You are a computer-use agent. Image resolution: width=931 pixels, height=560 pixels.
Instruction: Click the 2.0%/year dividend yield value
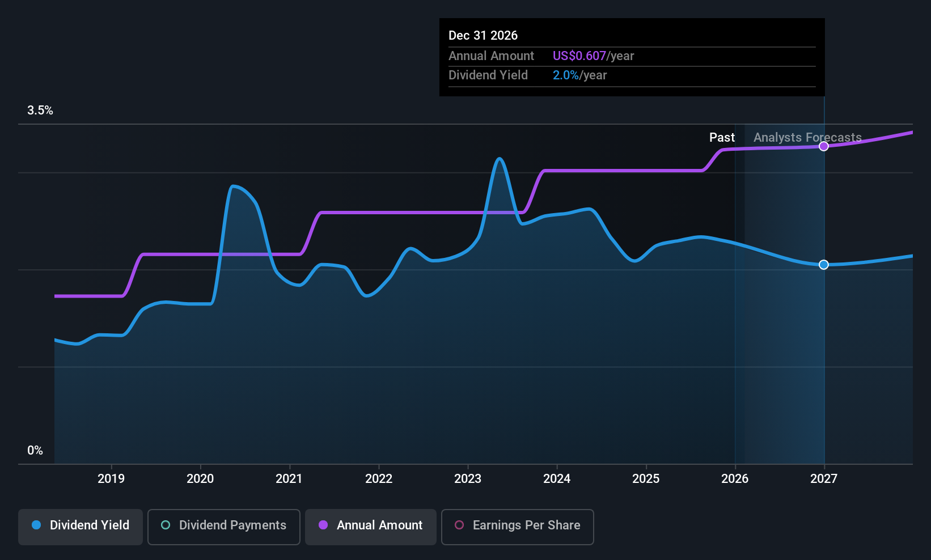579,75
